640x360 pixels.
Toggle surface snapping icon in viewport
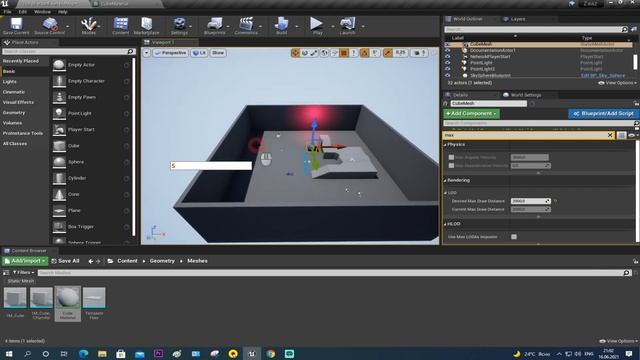point(334,53)
